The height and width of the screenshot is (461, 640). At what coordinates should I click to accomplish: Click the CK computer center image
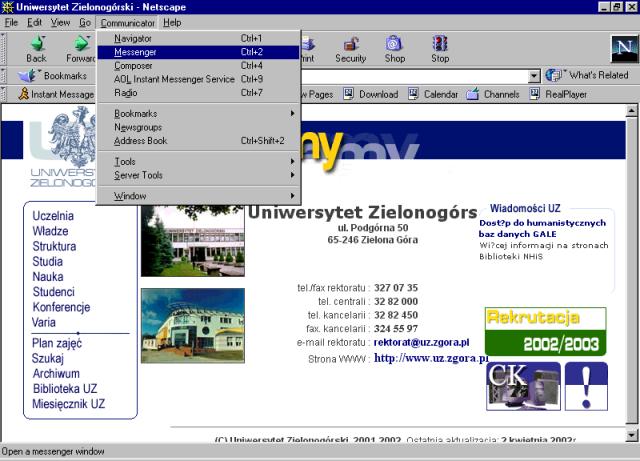[523, 386]
